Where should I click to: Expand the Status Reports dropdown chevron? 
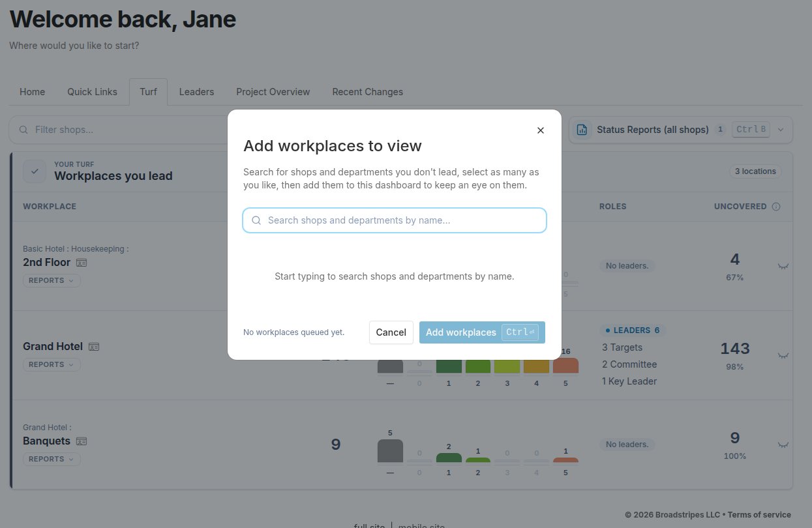781,130
